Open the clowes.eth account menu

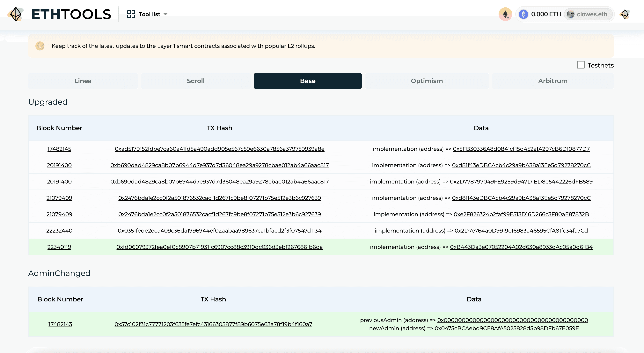(591, 14)
